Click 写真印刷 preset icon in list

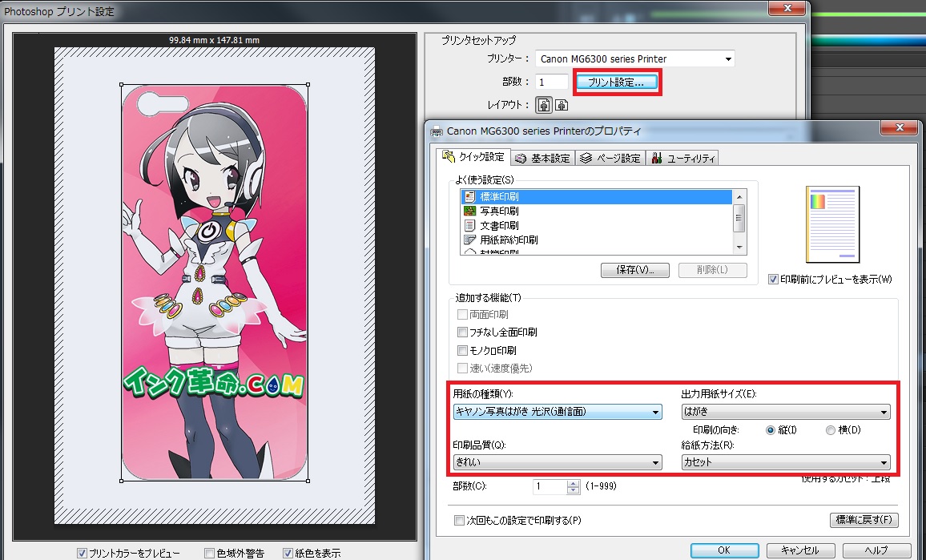pyautogui.click(x=469, y=211)
